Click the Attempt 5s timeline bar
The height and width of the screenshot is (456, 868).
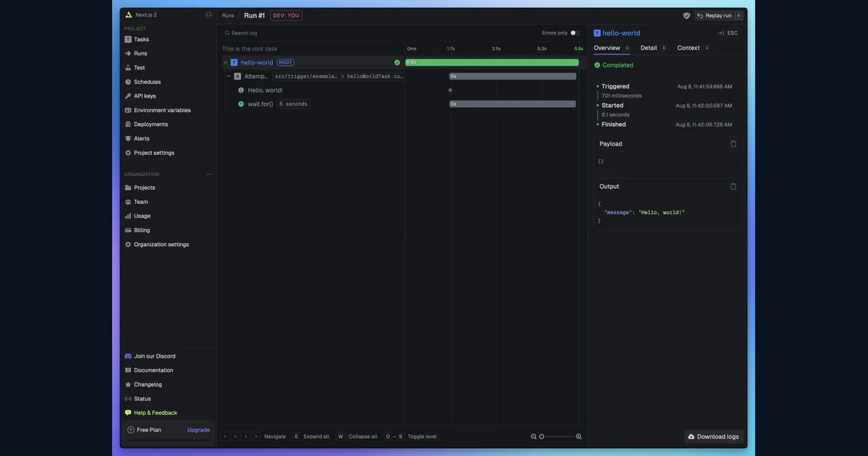pyautogui.click(x=513, y=76)
